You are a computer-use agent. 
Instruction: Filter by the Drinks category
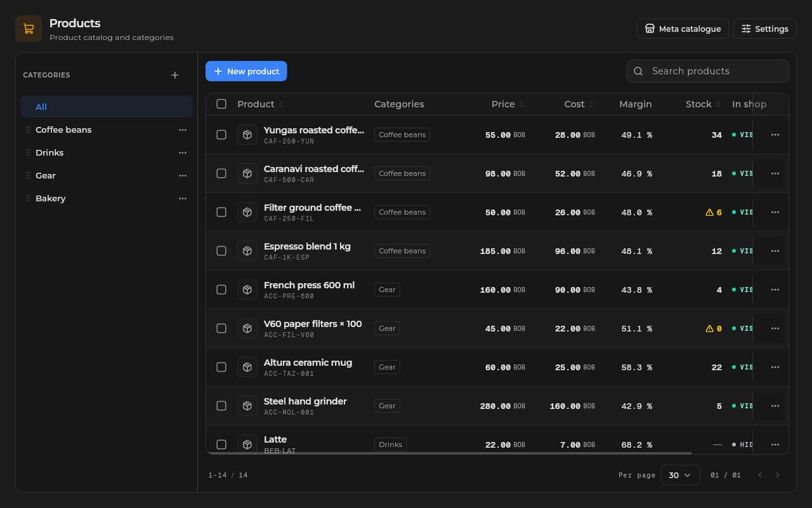pyautogui.click(x=107, y=152)
